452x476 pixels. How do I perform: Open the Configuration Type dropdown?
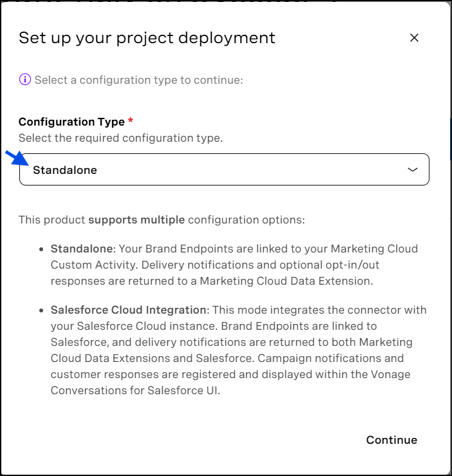point(224,169)
